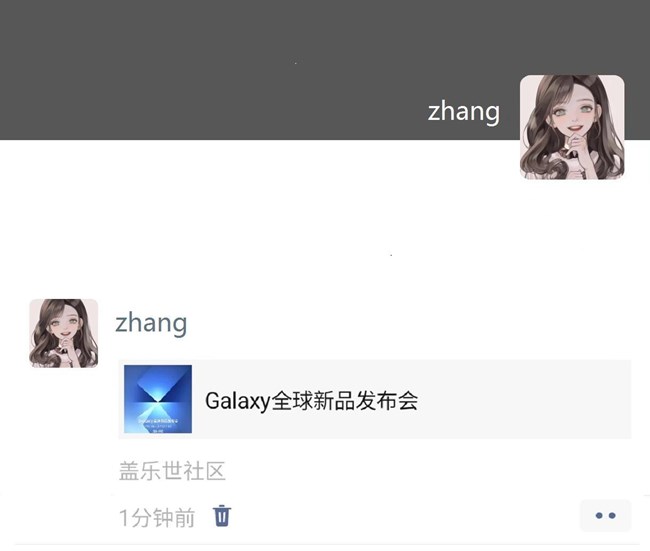The height and width of the screenshot is (551, 650).
Task: Click empty gray area of shared link card
Action: (522, 399)
